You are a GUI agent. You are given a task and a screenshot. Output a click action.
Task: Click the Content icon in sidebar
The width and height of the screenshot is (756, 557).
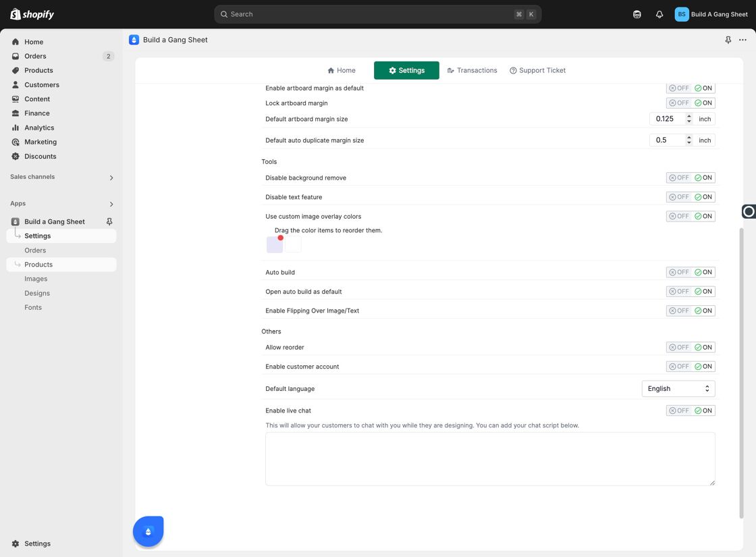click(x=16, y=99)
